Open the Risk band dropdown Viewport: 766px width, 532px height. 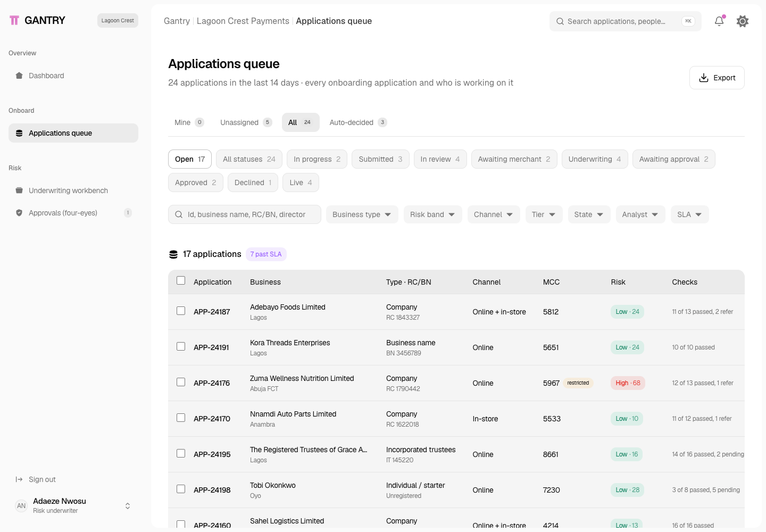pyautogui.click(x=432, y=214)
